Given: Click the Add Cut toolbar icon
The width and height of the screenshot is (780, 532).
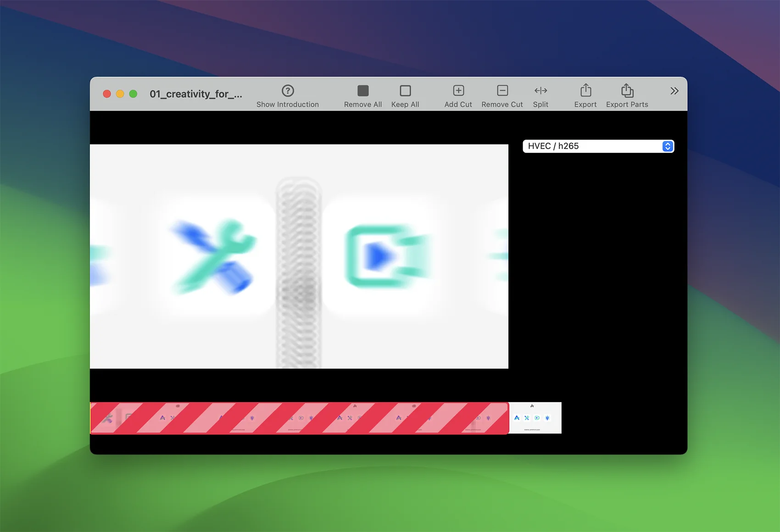Looking at the screenshot, I should coord(458,90).
